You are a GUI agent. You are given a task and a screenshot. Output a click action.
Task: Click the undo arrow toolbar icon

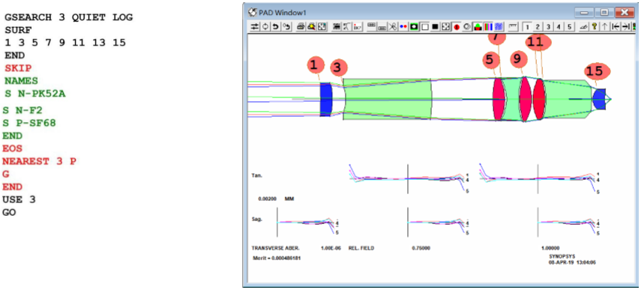click(275, 27)
